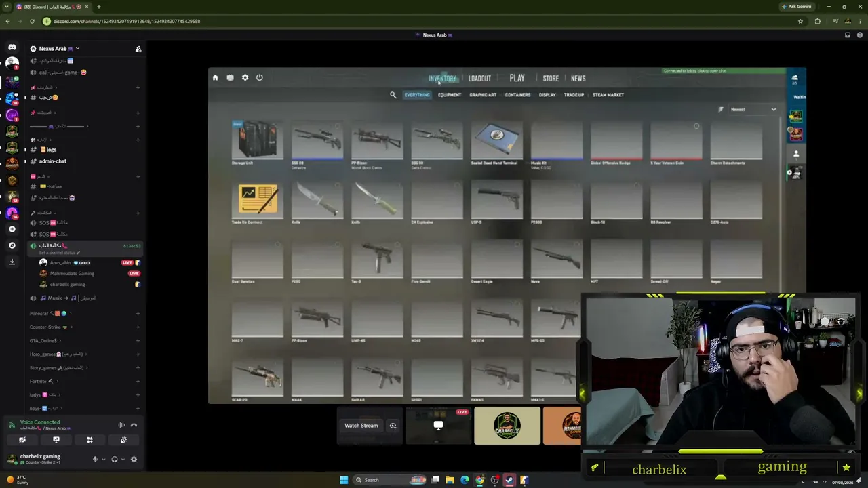Click Voice Connected status text
The height and width of the screenshot is (488, 868).
40,422
